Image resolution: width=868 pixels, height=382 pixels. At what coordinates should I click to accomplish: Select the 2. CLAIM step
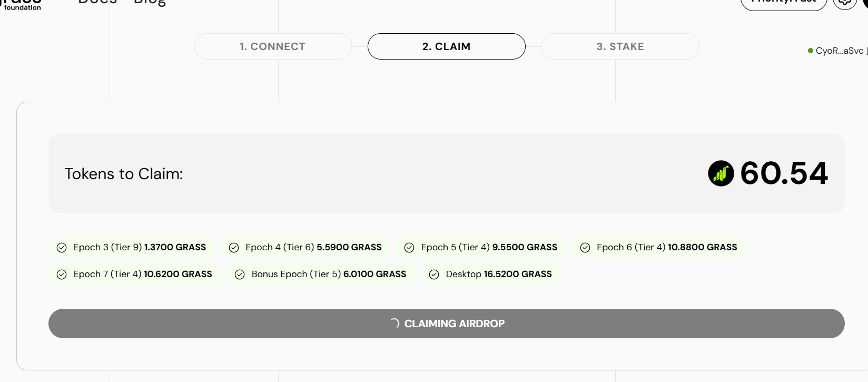[x=447, y=46]
